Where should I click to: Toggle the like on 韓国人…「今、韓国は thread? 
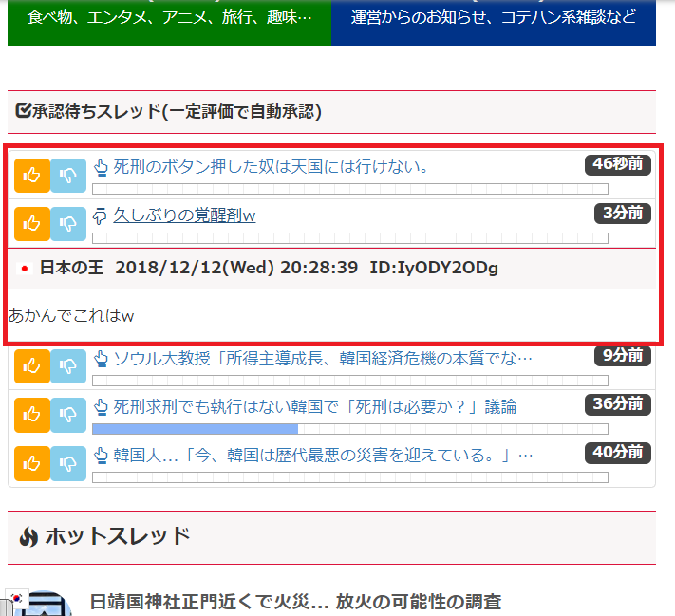click(x=32, y=463)
